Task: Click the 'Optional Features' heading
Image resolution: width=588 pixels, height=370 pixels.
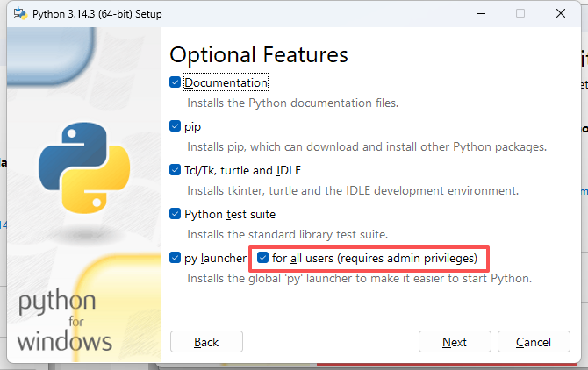Action: click(259, 54)
